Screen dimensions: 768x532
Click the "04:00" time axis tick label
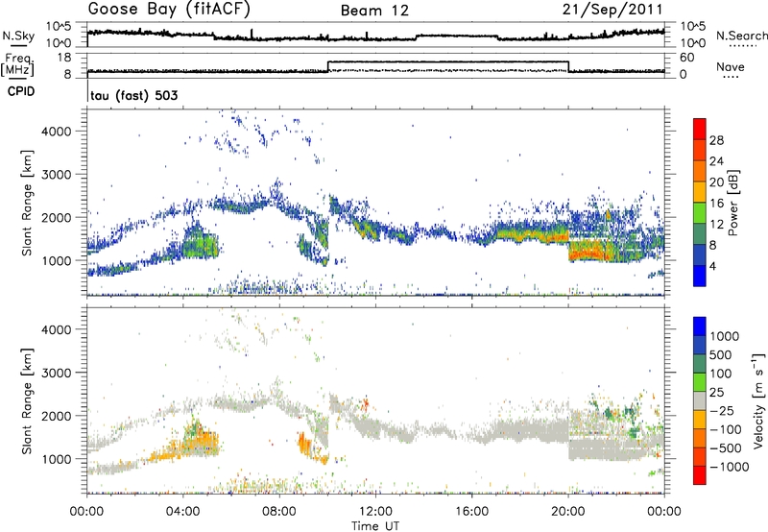(182, 512)
